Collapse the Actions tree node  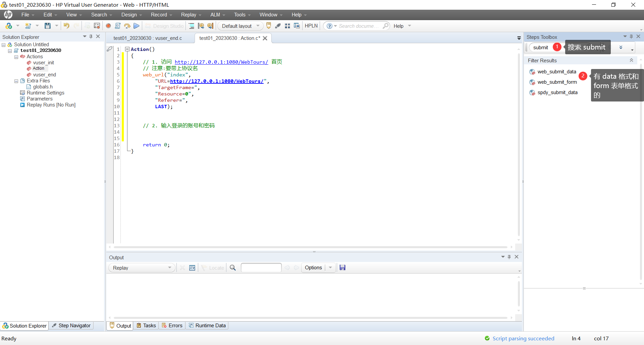click(16, 57)
